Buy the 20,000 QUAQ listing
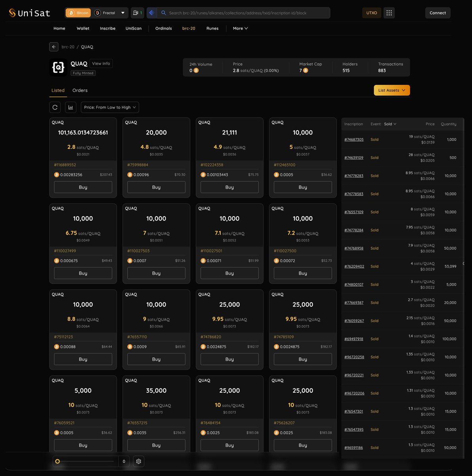 click(156, 187)
